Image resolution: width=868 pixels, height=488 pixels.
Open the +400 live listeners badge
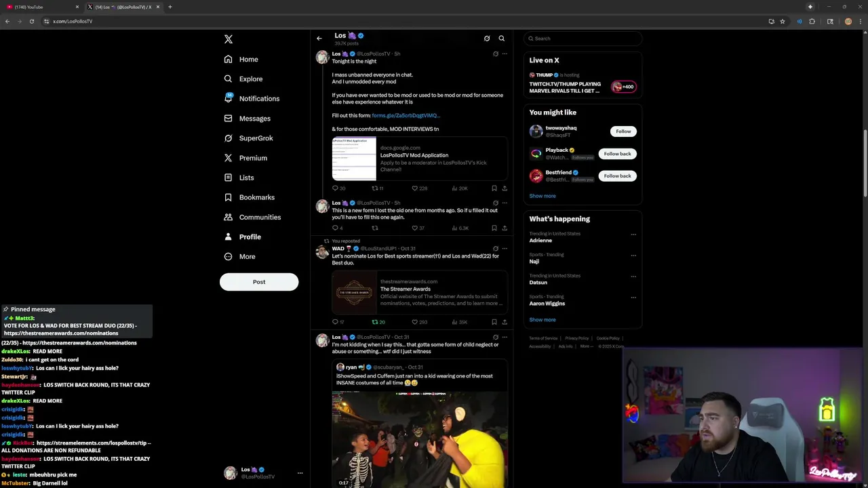point(624,87)
